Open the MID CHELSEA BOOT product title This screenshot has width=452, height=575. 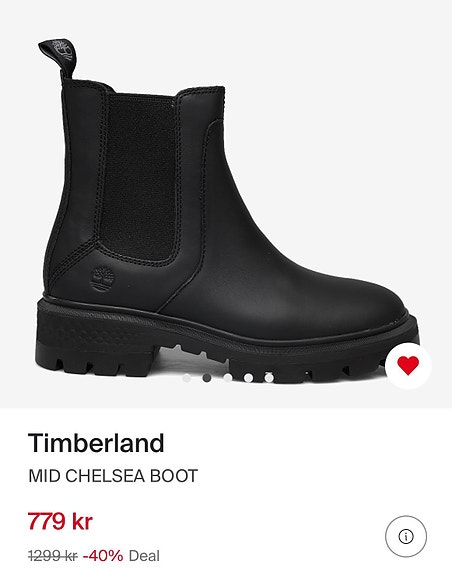point(113,476)
